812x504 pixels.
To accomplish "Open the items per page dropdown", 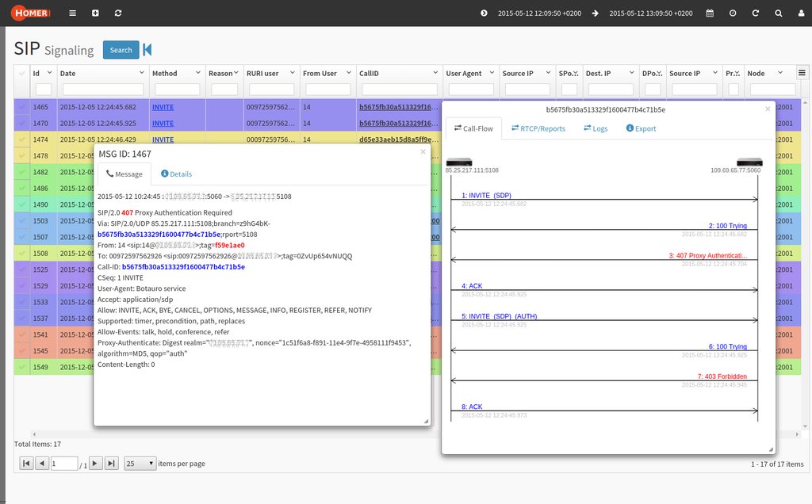I will point(140,463).
